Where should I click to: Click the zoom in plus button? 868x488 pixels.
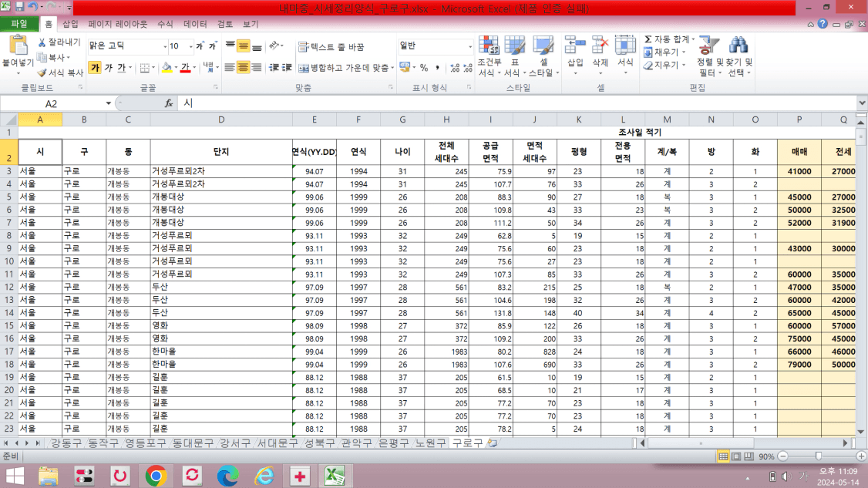pyautogui.click(x=861, y=456)
